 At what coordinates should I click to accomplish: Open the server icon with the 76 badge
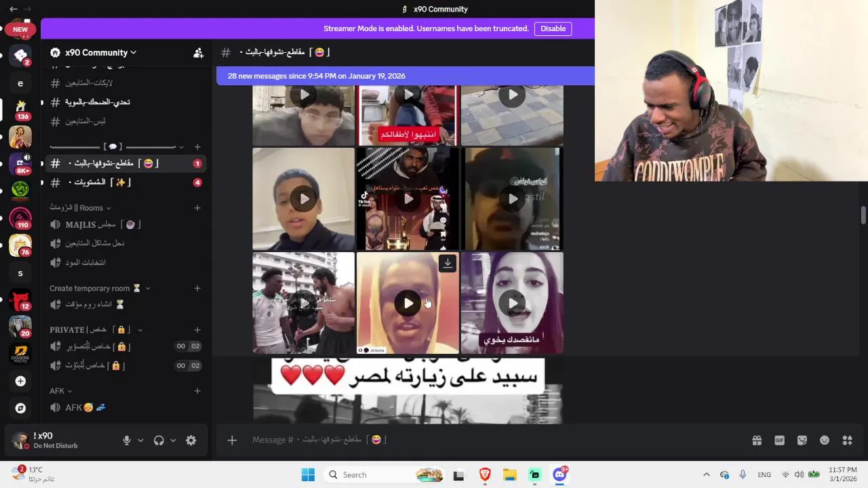coord(20,245)
